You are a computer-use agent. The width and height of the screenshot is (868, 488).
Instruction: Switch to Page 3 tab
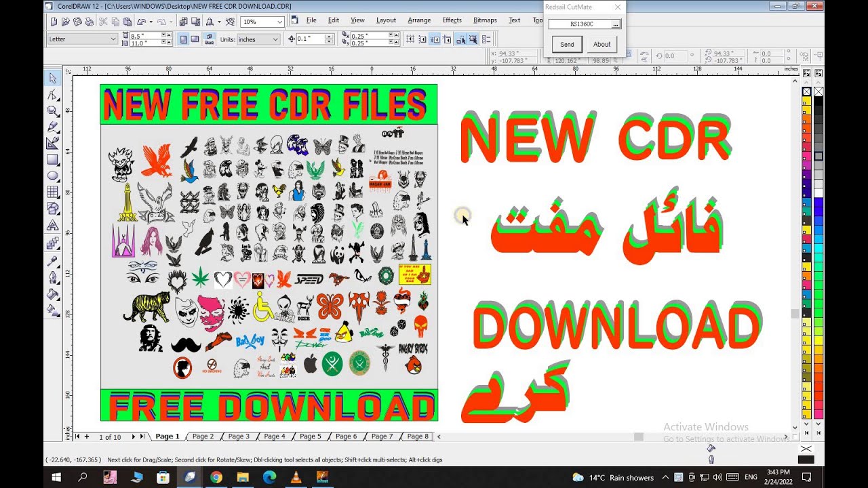[239, 436]
